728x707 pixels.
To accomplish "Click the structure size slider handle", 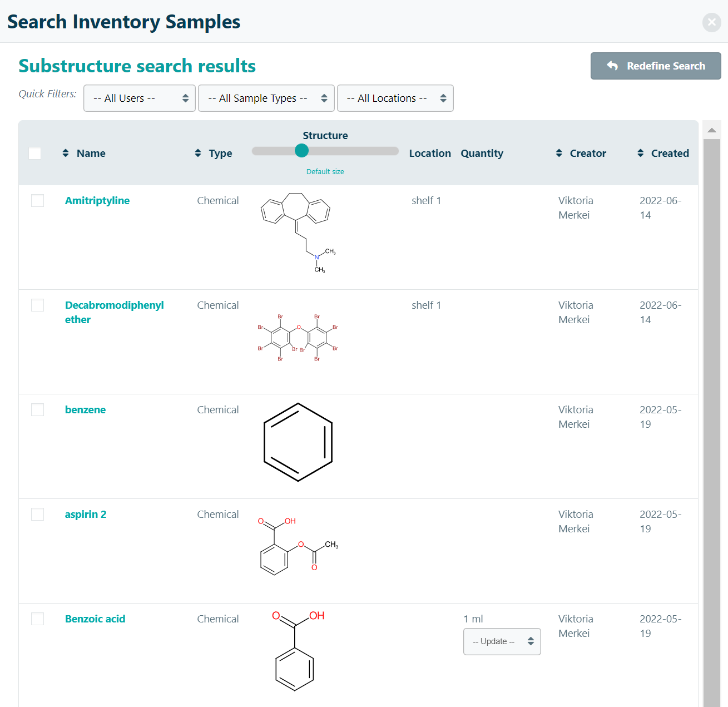I will pos(301,151).
